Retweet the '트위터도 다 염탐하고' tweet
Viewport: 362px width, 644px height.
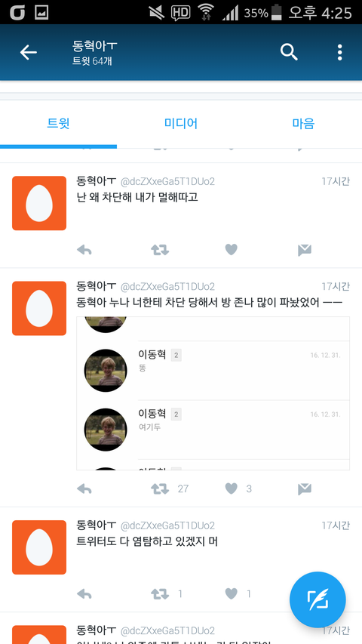pos(160,593)
